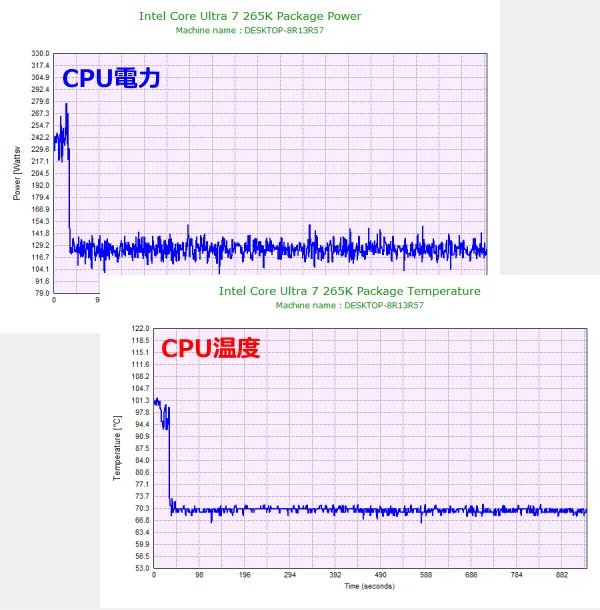Click the 686 tick on the time axis
The height and width of the screenshot is (610, 600).
tap(471, 575)
